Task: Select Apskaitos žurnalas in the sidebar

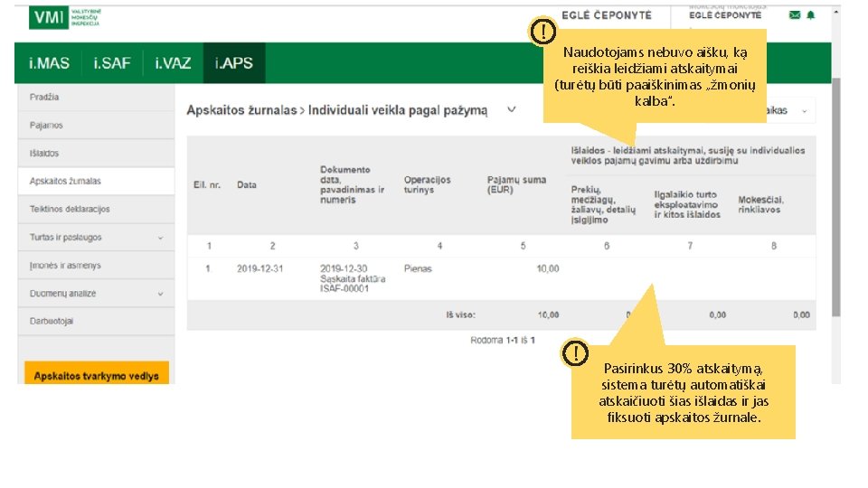Action: tap(96, 182)
